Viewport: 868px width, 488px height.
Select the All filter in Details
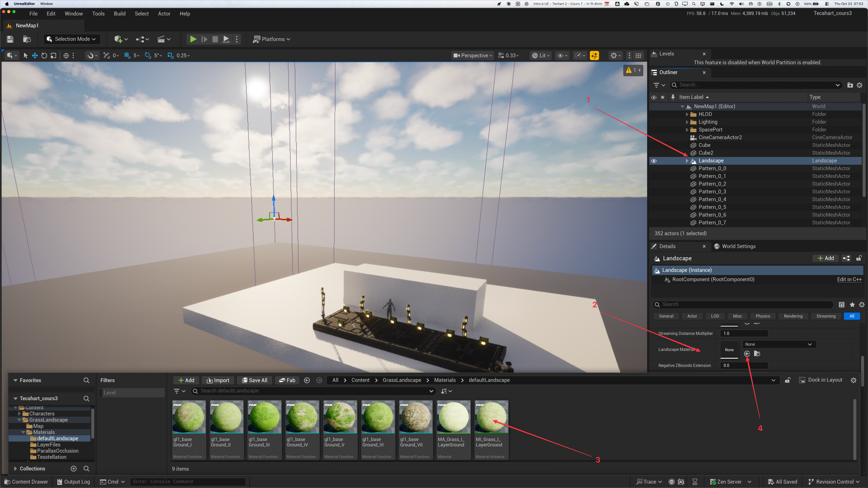[x=852, y=316]
